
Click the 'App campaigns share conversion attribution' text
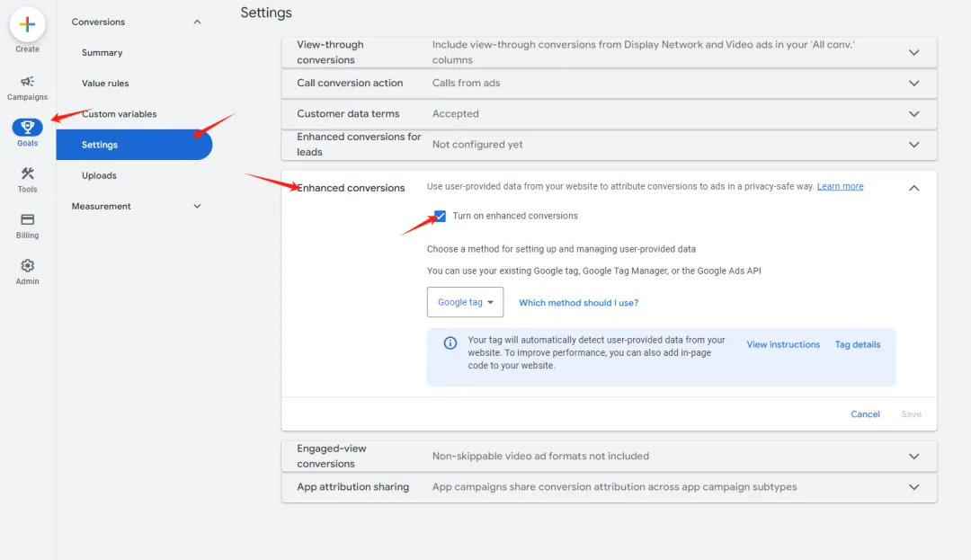(x=614, y=487)
